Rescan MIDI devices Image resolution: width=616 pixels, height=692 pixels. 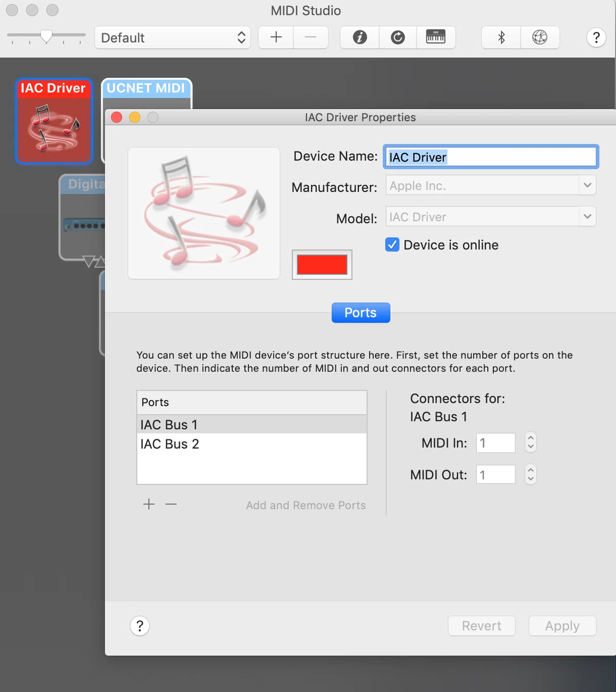(x=398, y=37)
